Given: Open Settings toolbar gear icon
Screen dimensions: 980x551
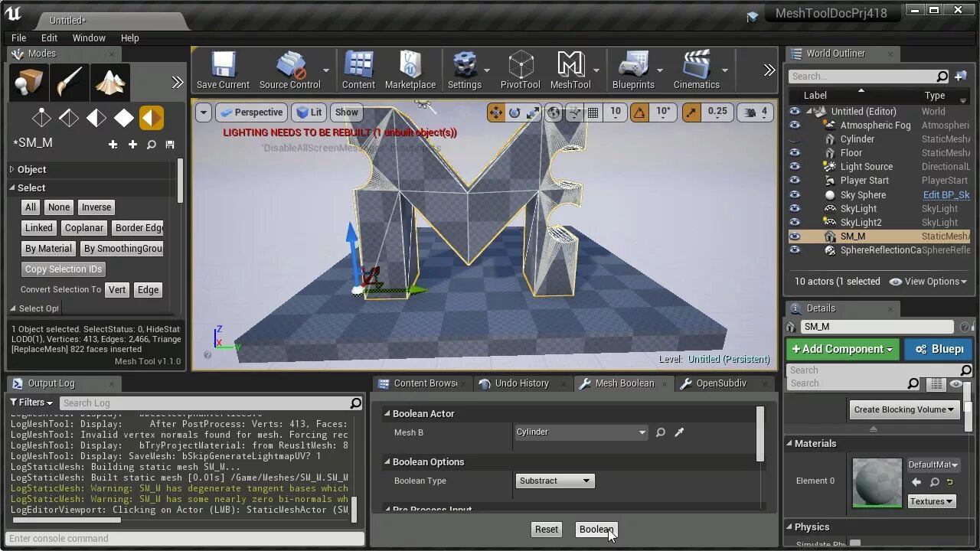Looking at the screenshot, I should [x=465, y=70].
